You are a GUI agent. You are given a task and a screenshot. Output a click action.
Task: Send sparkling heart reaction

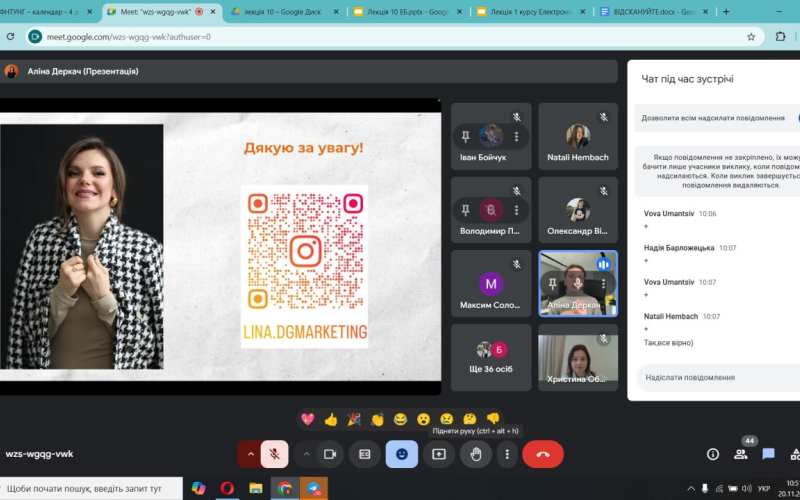[308, 419]
